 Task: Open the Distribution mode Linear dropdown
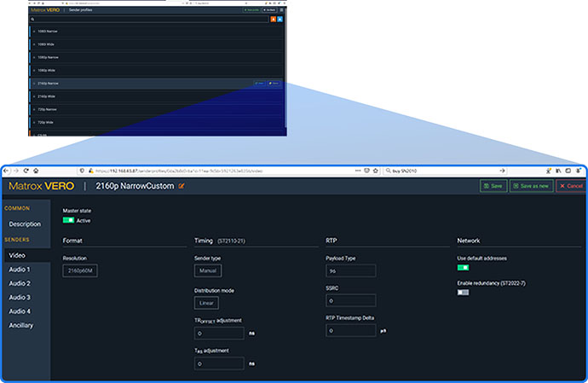206,303
